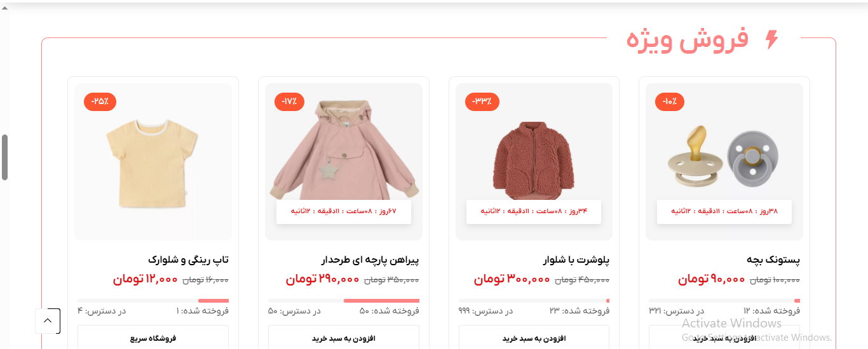Open the پلوشرت با شلوار product title
The image size is (868, 349).
click(x=576, y=260)
